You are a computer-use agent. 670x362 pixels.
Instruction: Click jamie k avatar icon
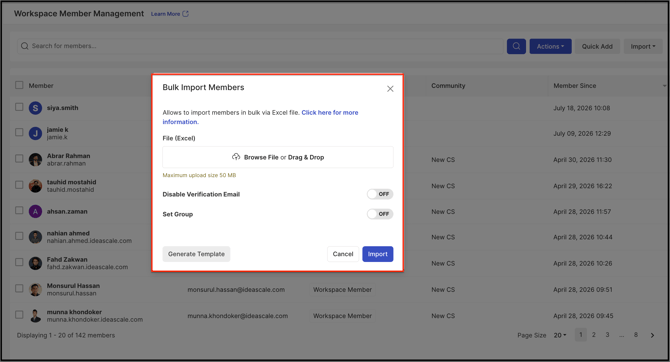coord(35,133)
